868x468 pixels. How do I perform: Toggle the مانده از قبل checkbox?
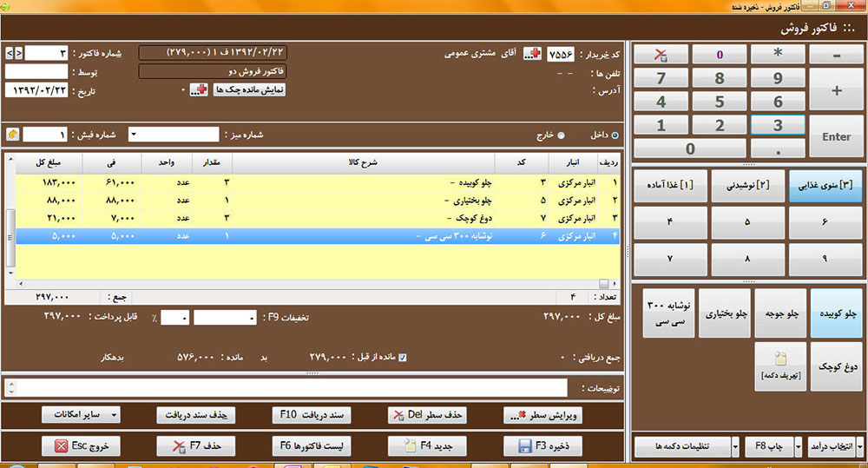pyautogui.click(x=403, y=357)
